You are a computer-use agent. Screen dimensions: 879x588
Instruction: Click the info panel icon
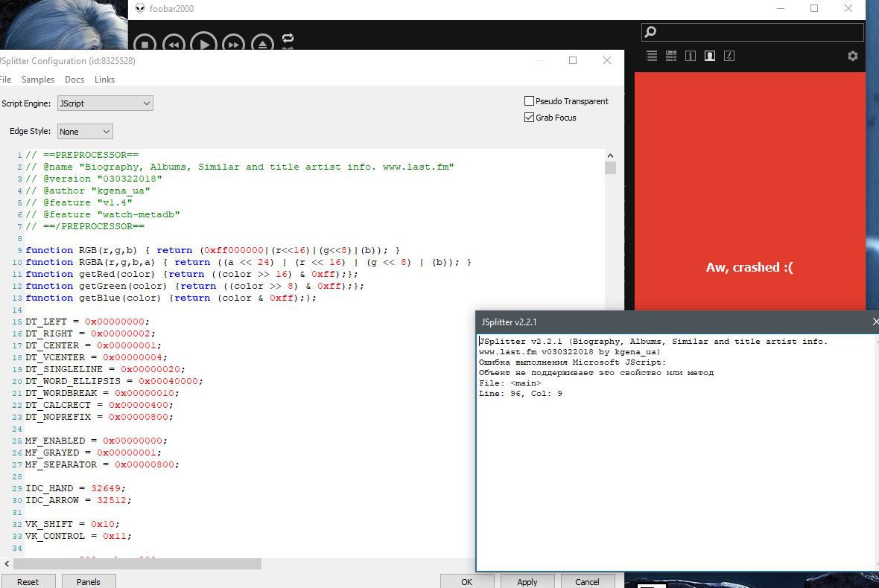691,56
